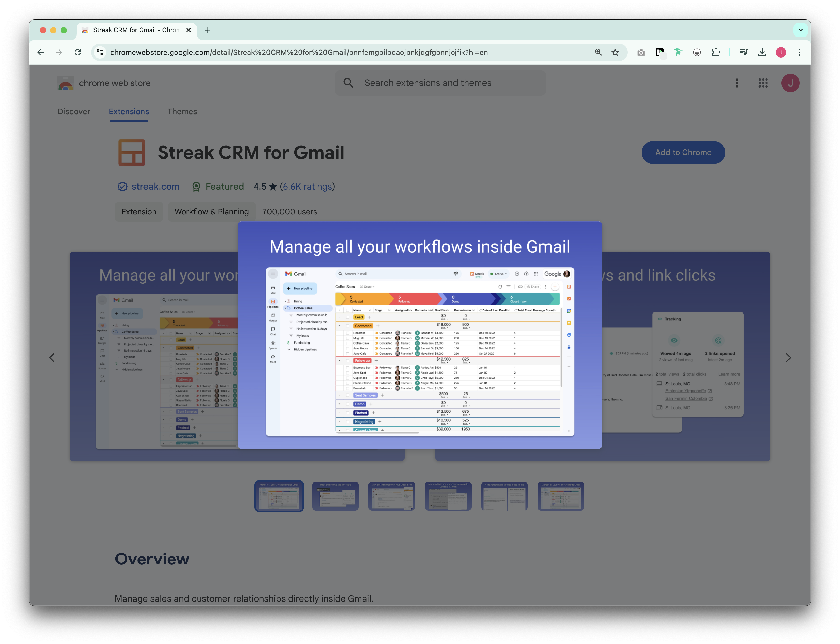This screenshot has height=644, width=840.
Task: Click the zoom magnifier icon in address bar
Action: tap(598, 53)
